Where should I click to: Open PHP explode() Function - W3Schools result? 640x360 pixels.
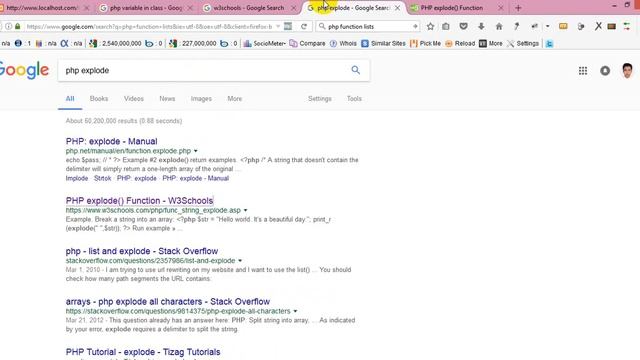140,201
